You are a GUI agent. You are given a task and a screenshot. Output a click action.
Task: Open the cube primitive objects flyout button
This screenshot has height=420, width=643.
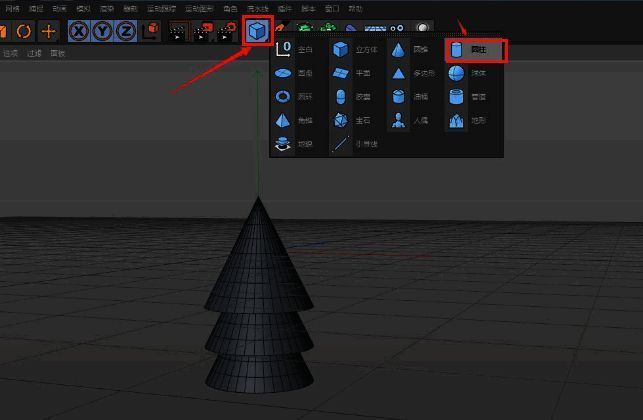click(258, 31)
